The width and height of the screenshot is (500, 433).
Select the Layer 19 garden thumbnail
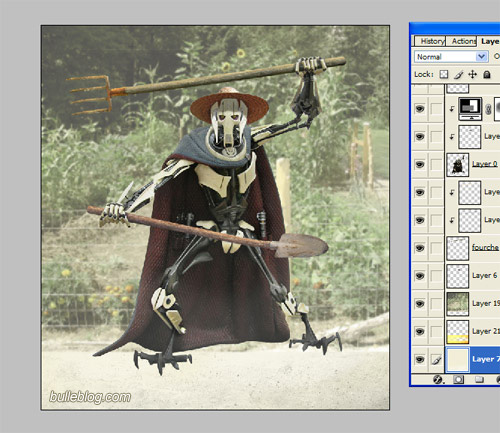[x=458, y=304]
